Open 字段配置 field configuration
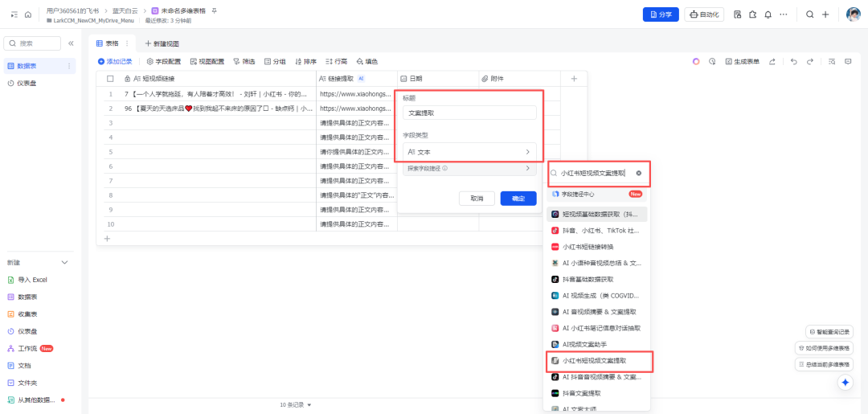Viewport: 868px width, 414px height. coord(163,61)
